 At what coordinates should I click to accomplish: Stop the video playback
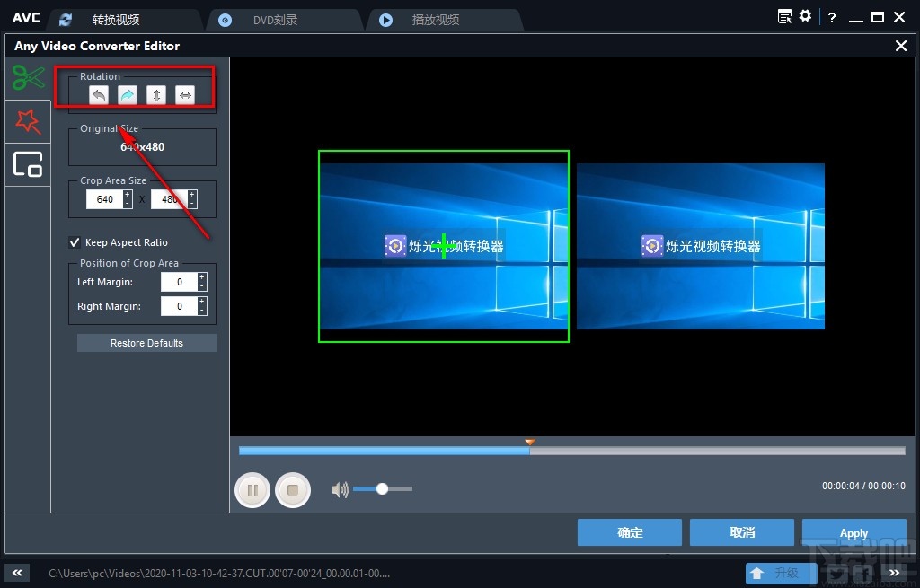click(x=293, y=489)
